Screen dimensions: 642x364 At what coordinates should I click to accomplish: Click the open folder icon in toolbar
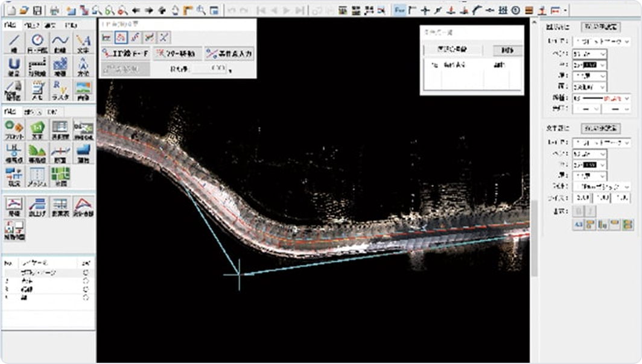tap(24, 10)
